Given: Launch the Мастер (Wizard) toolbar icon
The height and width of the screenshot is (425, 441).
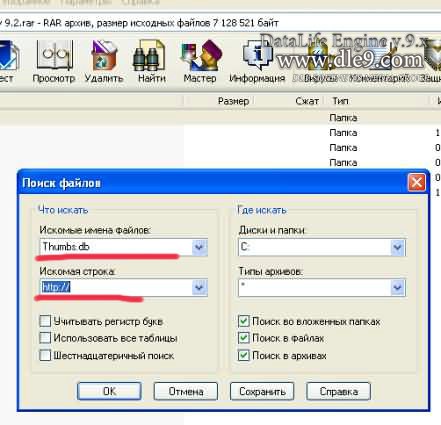Looking at the screenshot, I should [x=200, y=62].
